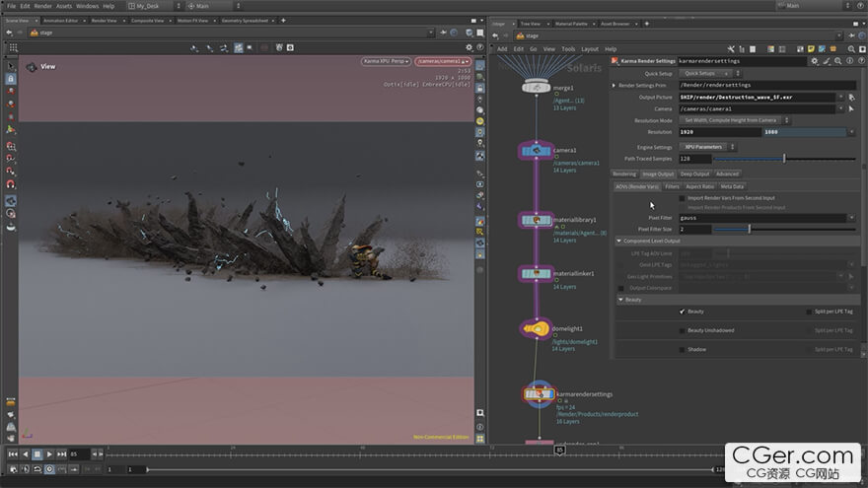
Task: Select the camera1 node in network
Action: click(536, 151)
